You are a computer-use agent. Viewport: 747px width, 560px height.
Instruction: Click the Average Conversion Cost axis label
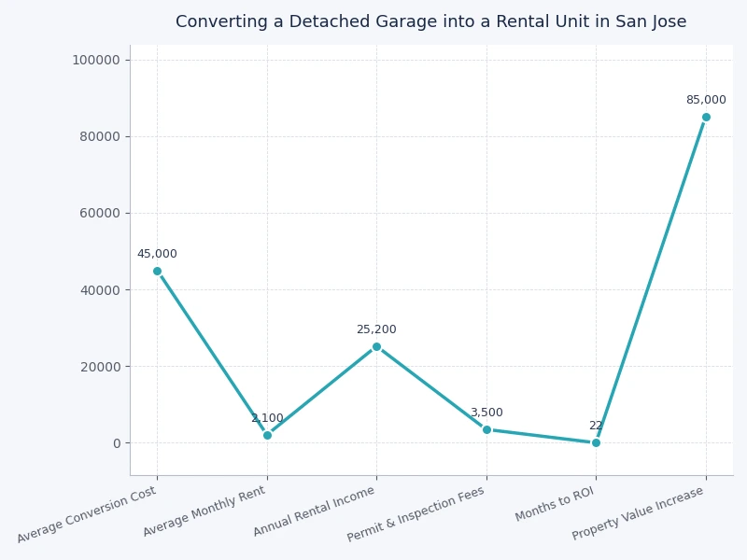pyautogui.click(x=87, y=515)
